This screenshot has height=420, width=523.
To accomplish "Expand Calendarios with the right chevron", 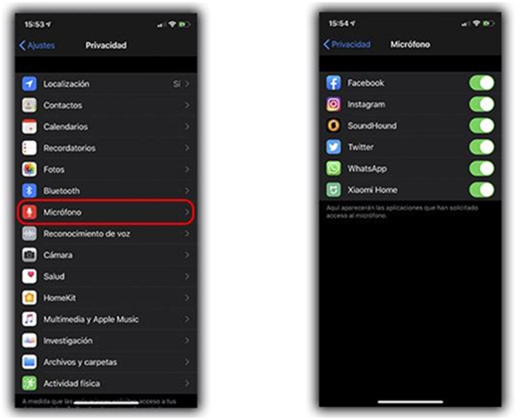I will [187, 127].
